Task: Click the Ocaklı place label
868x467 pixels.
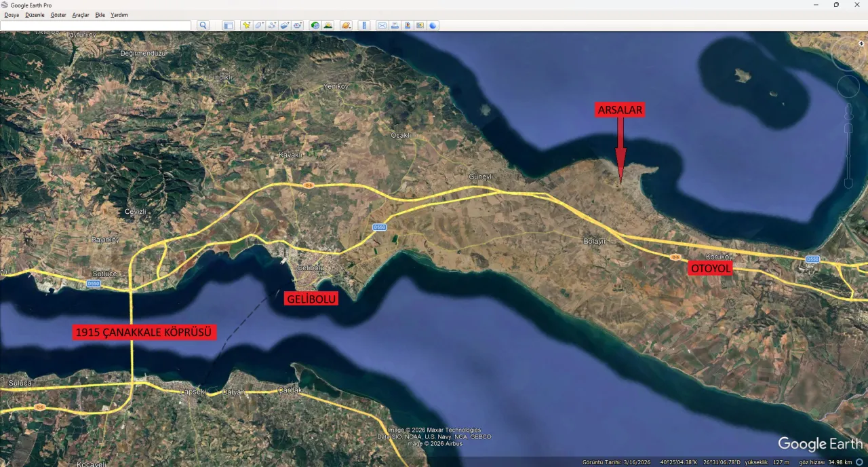Action: (401, 135)
